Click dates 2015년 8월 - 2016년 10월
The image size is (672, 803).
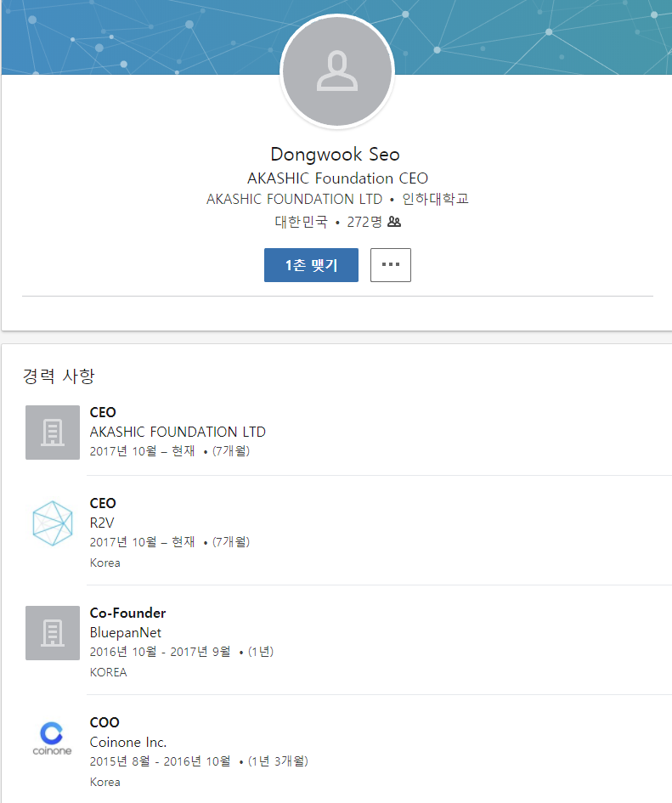(161, 761)
